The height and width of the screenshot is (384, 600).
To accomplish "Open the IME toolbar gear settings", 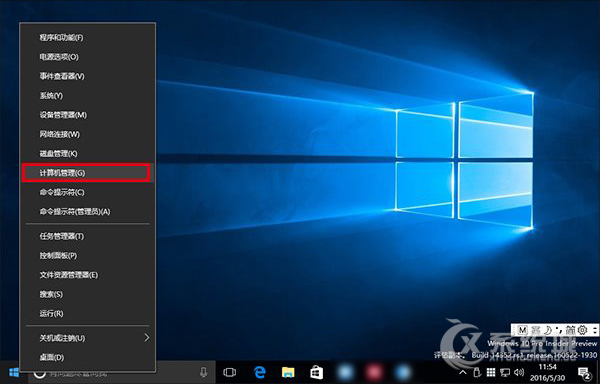I will tap(582, 330).
